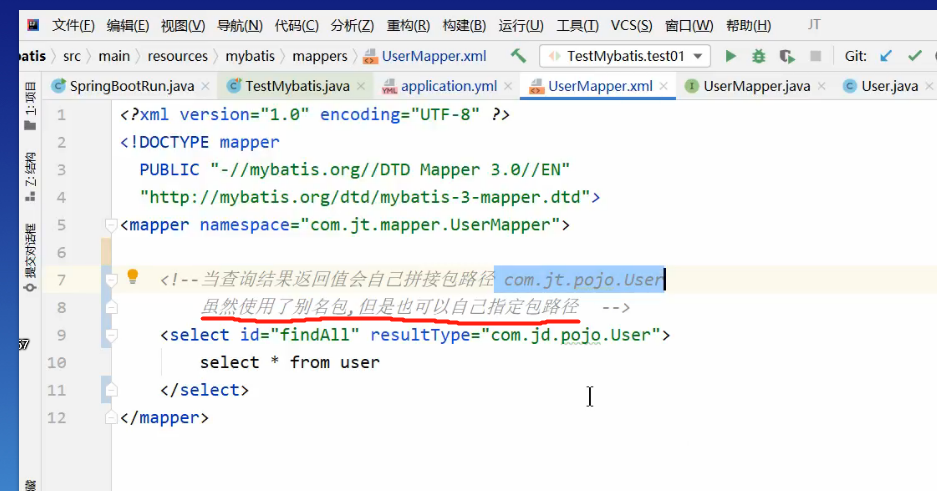Click the select end fold marker on line 11
Viewport: 937px width, 491px height.
(111, 390)
